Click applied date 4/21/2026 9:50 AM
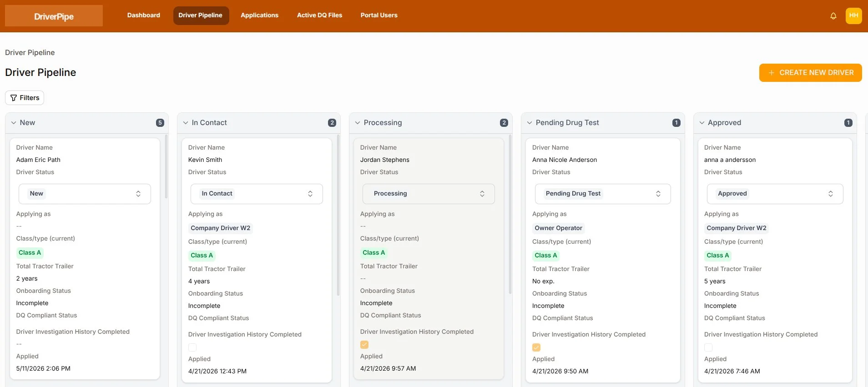868x387 pixels. [x=560, y=372]
